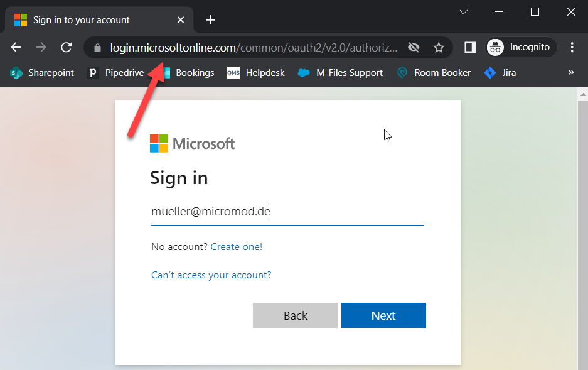588x370 pixels.
Task: Click the Create one! link
Action: (237, 247)
